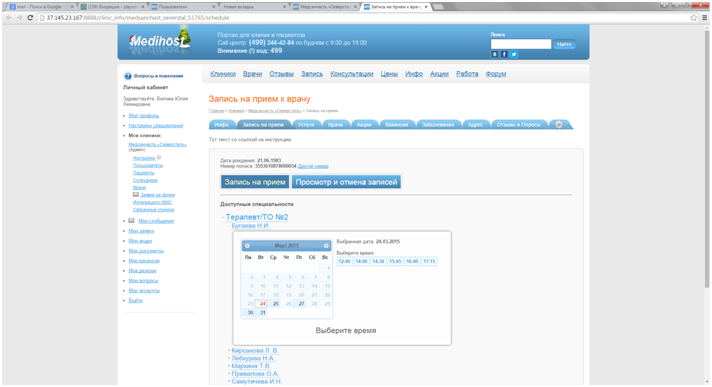
Task: Collapse doctor Бугаева Н.И. schedule
Action: click(x=250, y=226)
